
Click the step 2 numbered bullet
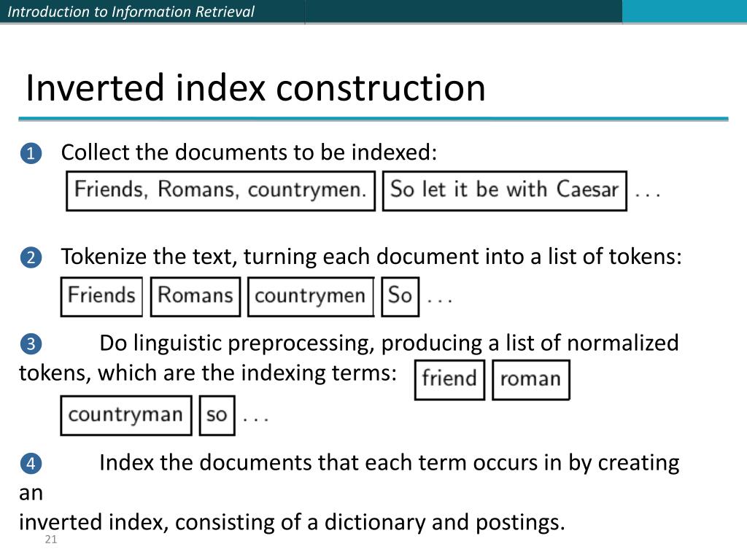click(31, 257)
